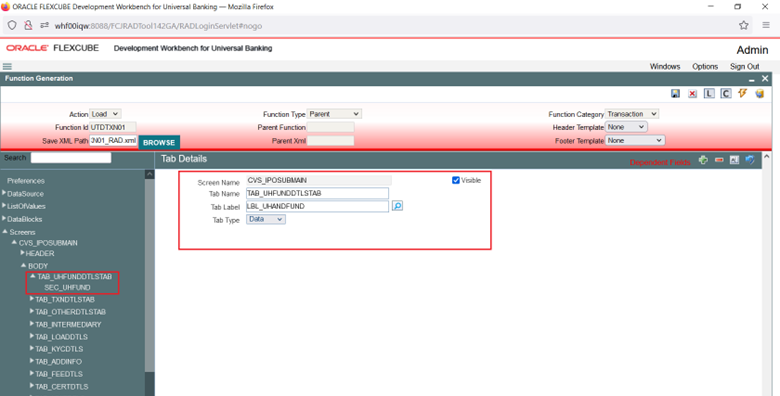The image size is (780, 396).
Task: Click Sign Out
Action: pyautogui.click(x=745, y=66)
